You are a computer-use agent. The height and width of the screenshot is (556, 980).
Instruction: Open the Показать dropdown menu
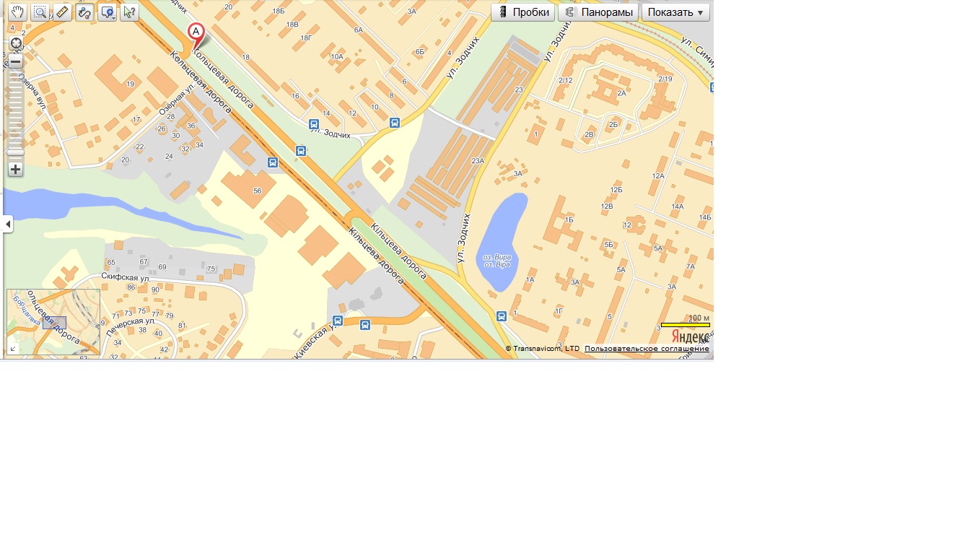coord(675,12)
